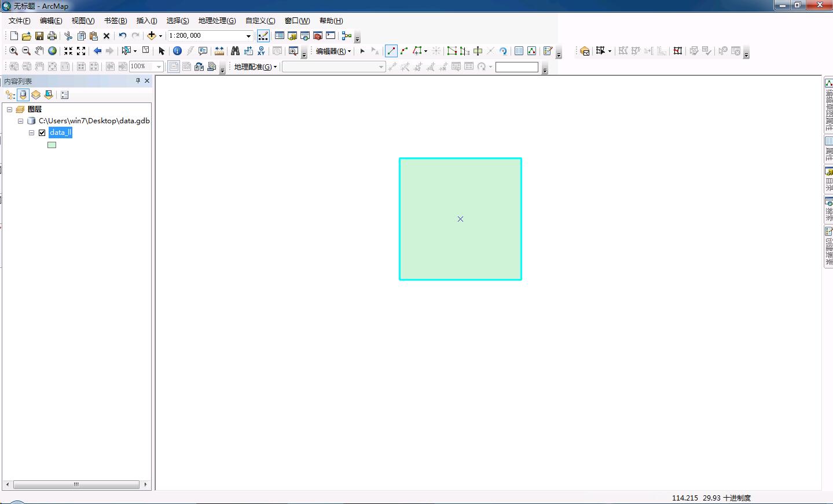Open Go To XY tool

tap(261, 51)
